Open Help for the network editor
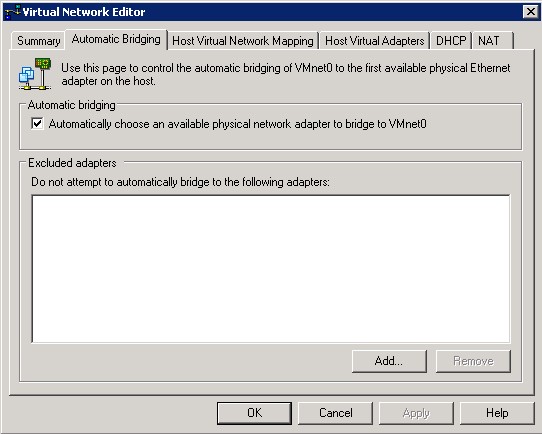 [x=497, y=413]
